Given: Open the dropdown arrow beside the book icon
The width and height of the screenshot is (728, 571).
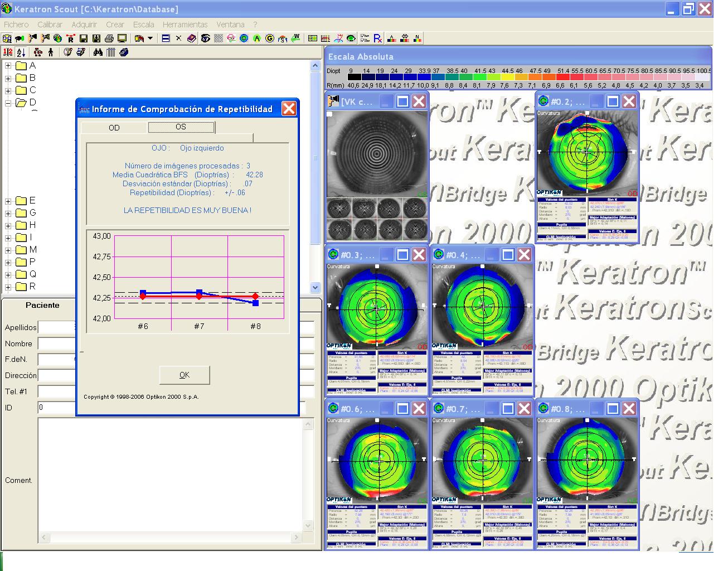Looking at the screenshot, I should (150, 38).
